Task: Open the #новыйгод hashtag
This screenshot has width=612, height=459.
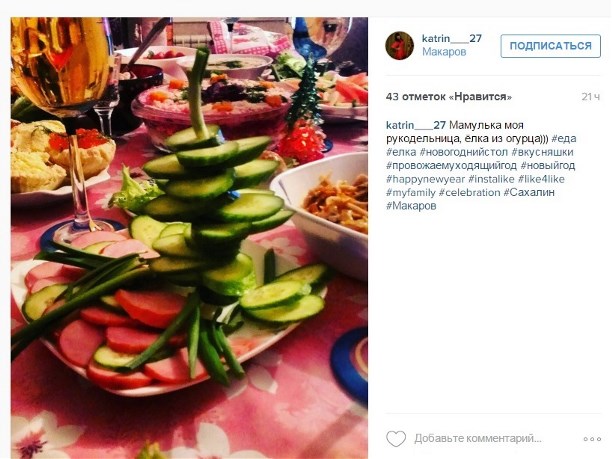Action: point(548,165)
